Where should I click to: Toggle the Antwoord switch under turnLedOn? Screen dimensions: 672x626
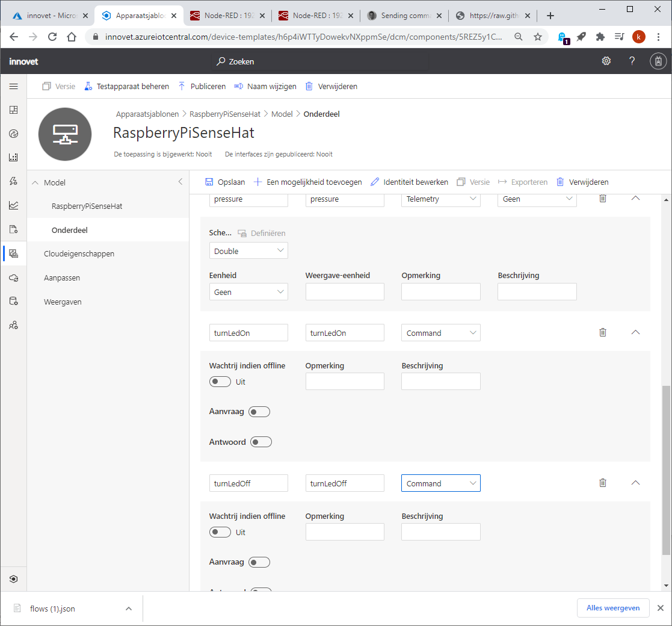(x=261, y=442)
